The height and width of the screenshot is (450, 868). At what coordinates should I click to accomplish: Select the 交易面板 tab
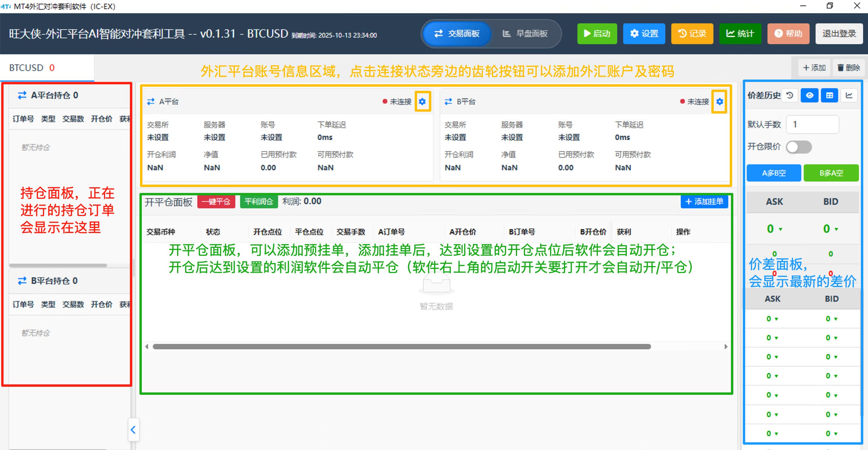(x=457, y=33)
